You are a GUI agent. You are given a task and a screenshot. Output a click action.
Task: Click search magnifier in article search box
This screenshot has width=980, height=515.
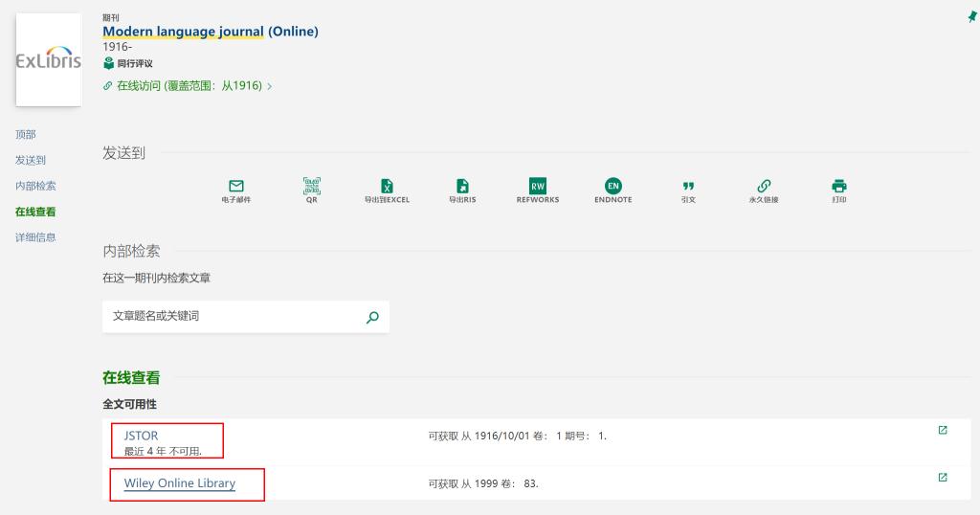[x=372, y=317]
